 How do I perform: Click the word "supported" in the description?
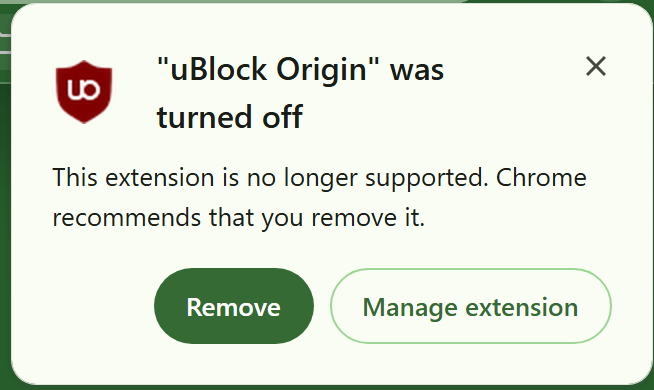(427, 179)
